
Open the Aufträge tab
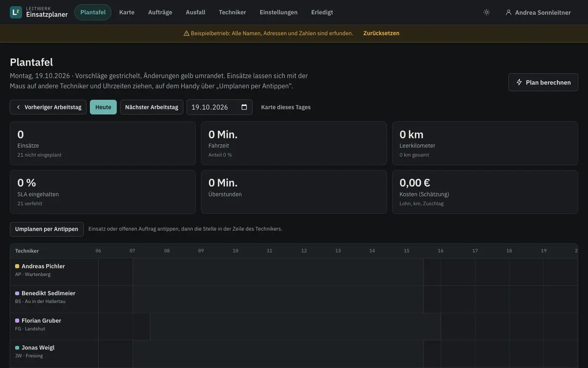click(x=160, y=12)
